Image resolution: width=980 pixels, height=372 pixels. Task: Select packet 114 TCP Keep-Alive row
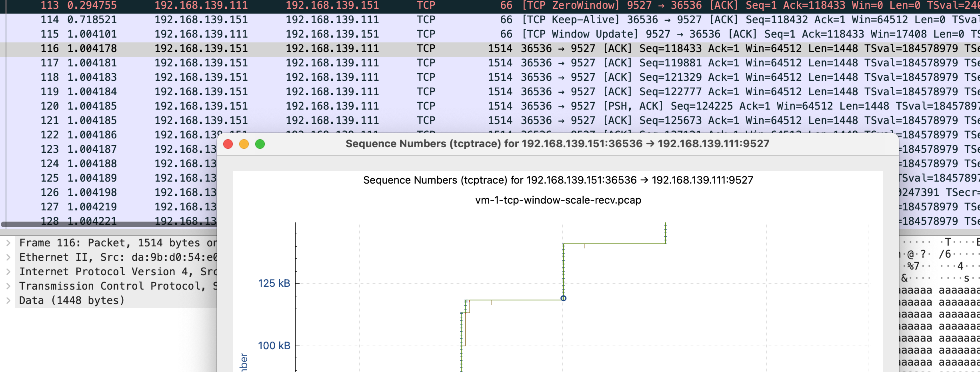(x=320, y=20)
